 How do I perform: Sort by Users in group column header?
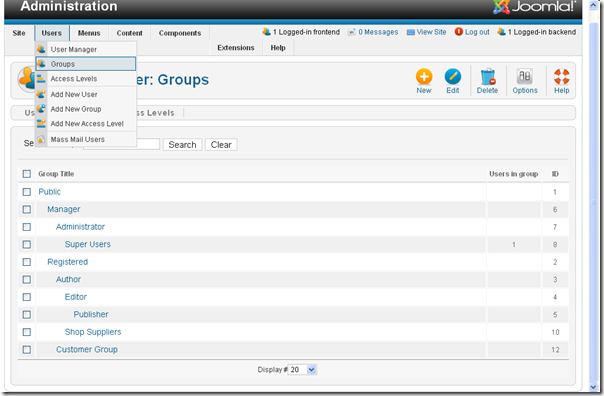click(513, 174)
